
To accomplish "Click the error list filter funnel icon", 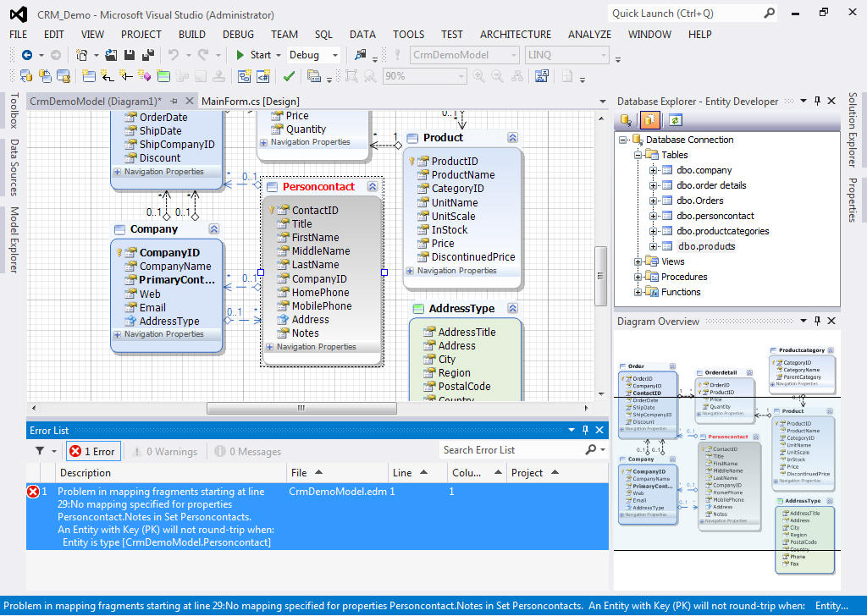I will 40,451.
